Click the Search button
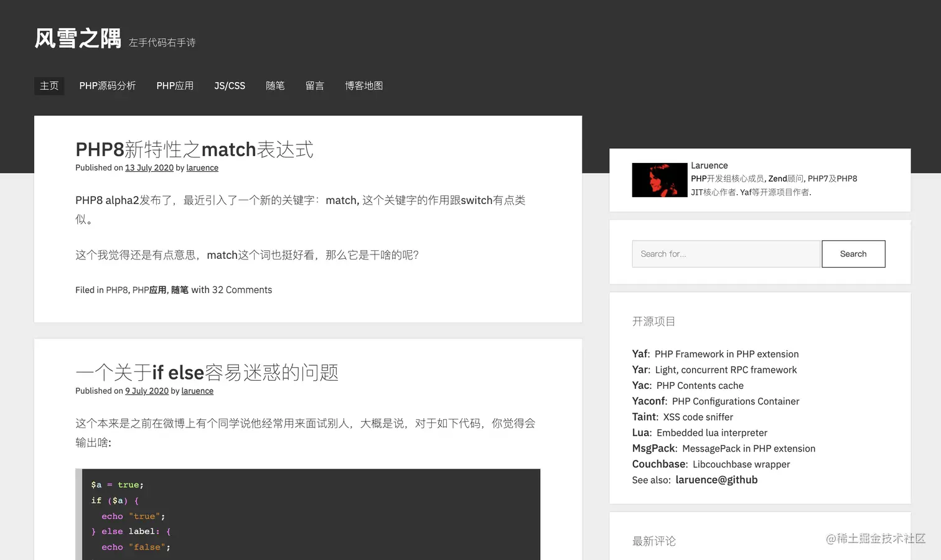Image resolution: width=941 pixels, height=560 pixels. pos(853,254)
